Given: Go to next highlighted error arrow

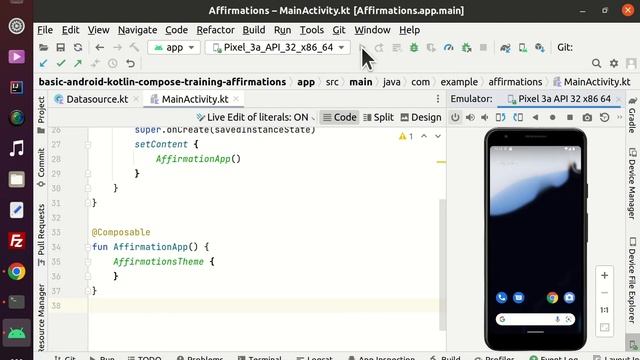Looking at the screenshot, I should click(438, 136).
